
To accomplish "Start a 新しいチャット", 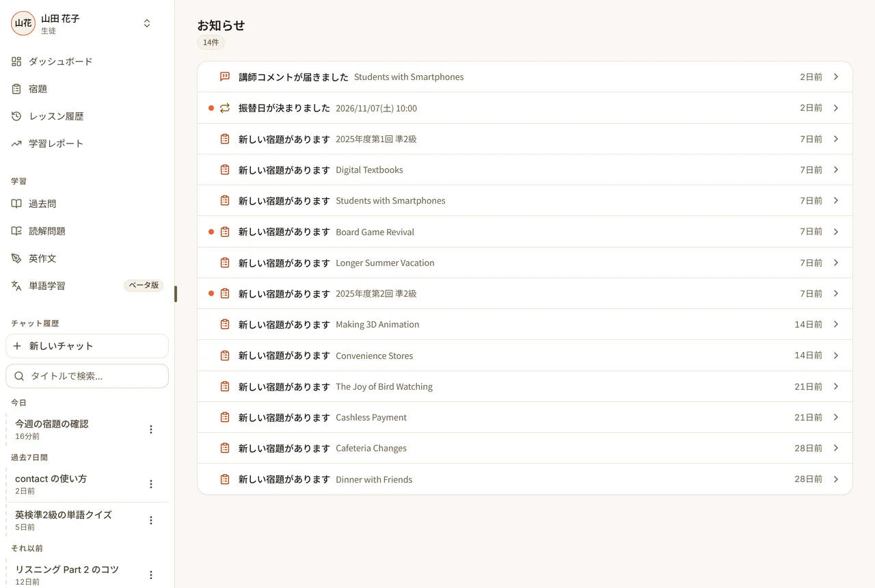I will point(87,346).
